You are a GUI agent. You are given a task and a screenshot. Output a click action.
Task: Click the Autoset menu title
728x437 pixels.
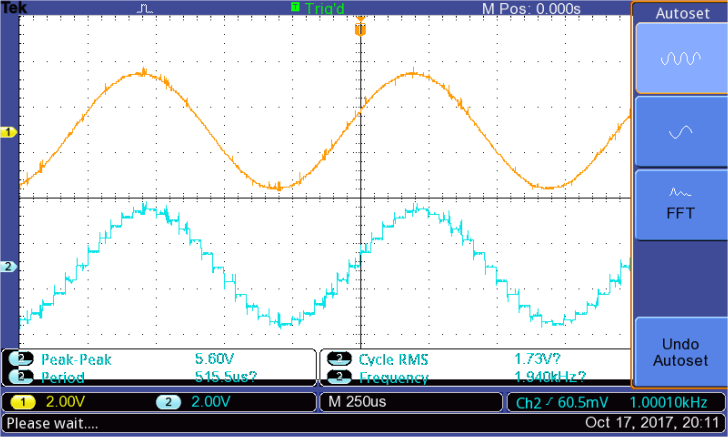point(681,14)
